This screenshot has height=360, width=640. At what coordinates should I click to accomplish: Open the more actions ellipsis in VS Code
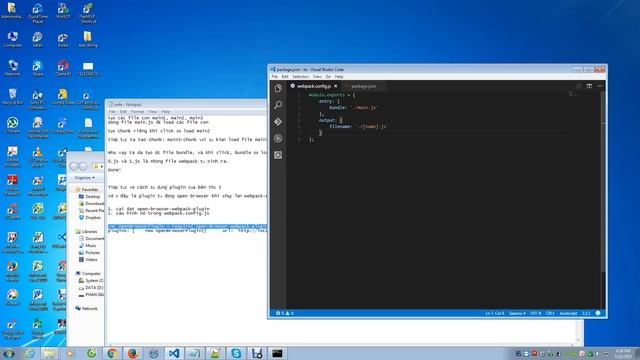click(600, 86)
